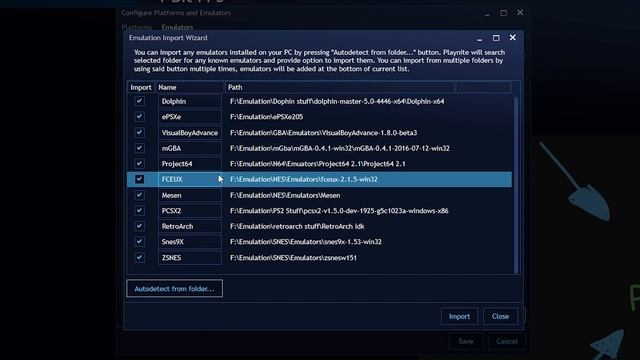Sort by the Path column header

[340, 87]
